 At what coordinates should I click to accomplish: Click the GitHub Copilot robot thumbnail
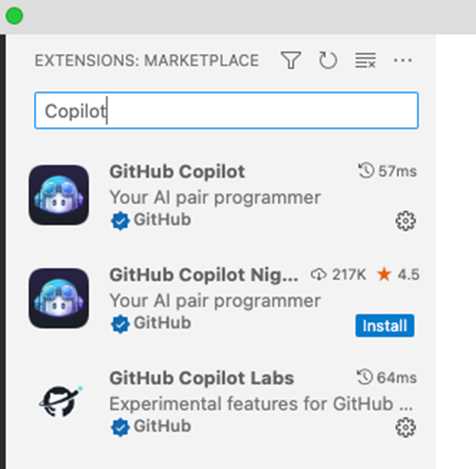click(59, 195)
